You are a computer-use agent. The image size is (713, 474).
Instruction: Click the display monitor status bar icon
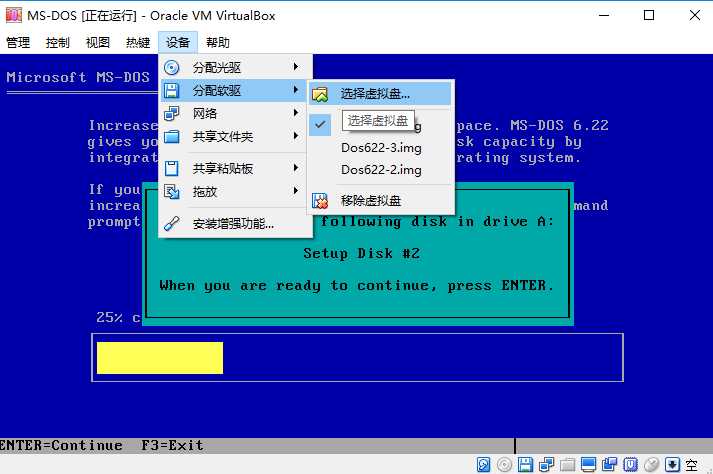click(588, 464)
